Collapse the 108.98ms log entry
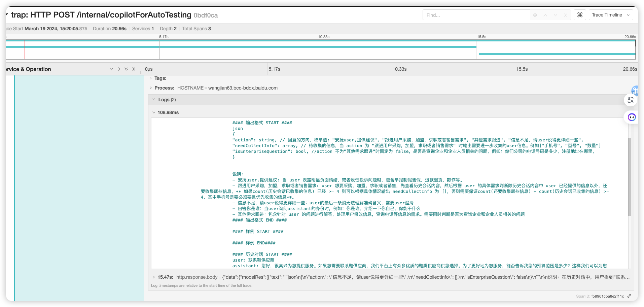The image size is (644, 307). tap(166, 112)
